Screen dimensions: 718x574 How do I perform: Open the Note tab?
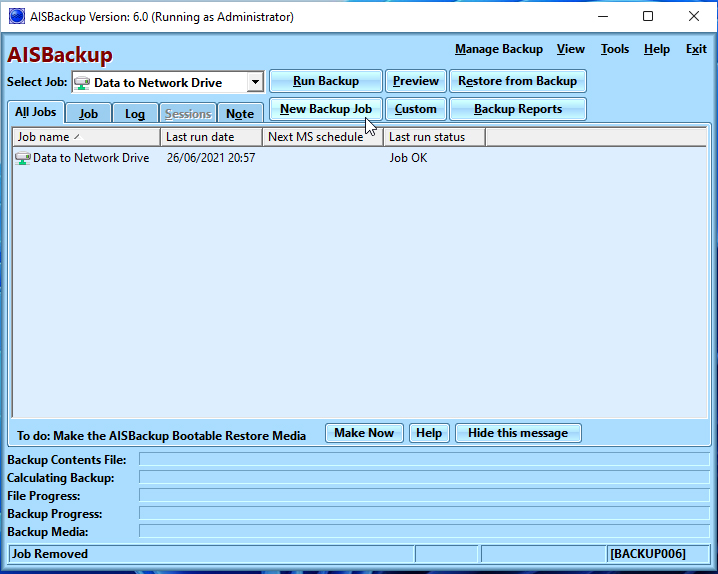239,114
